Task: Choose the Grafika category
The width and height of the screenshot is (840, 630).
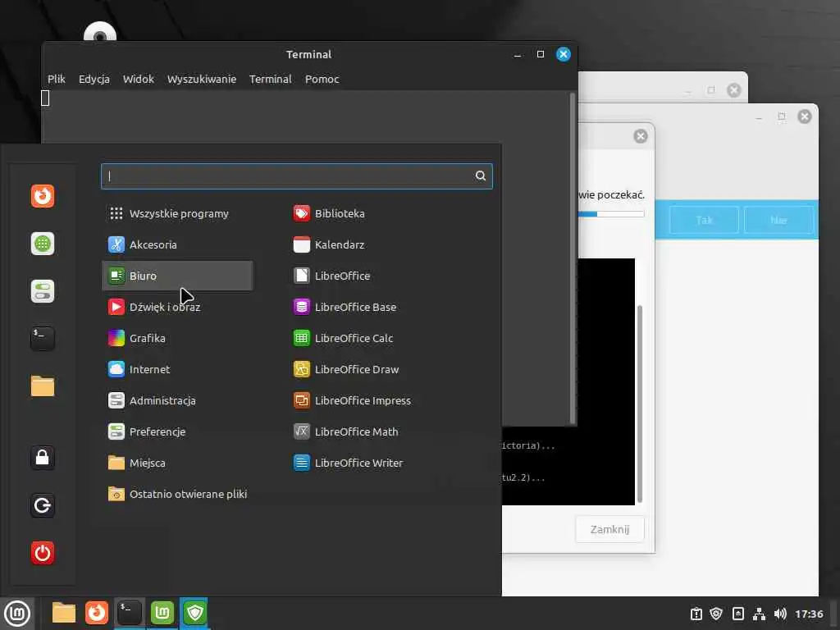Action: coord(177,338)
